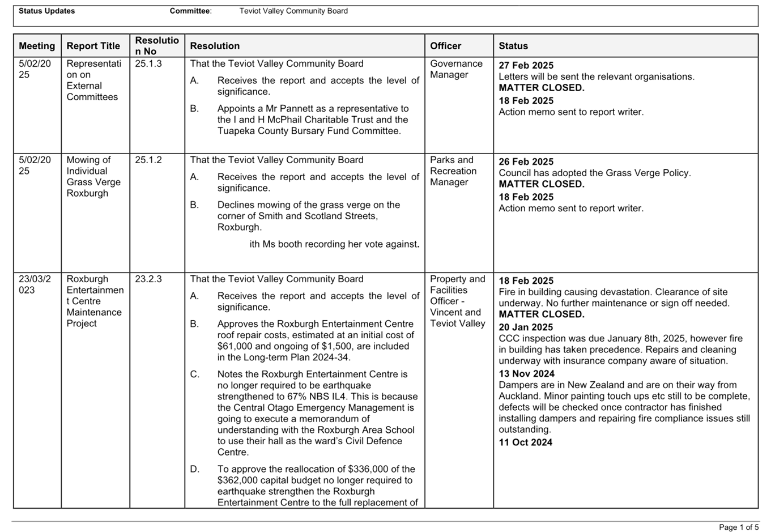Screen dimensions: 771x532
Task: Click resolution number 25.1.2
Action: coord(148,160)
